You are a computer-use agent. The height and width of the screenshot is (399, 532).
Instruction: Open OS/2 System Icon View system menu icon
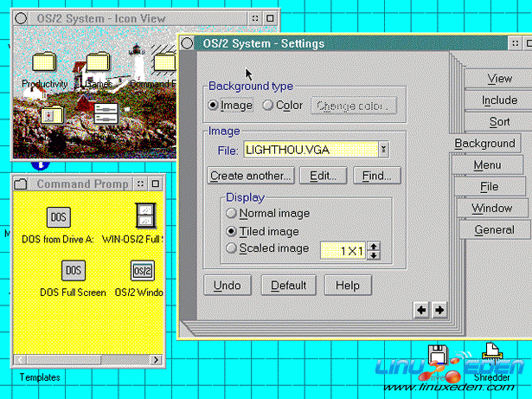[x=21, y=18]
